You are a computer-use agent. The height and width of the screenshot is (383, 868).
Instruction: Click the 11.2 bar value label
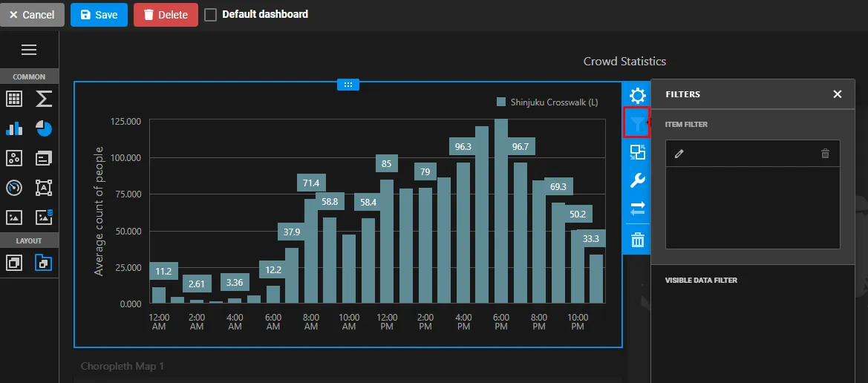[163, 271]
